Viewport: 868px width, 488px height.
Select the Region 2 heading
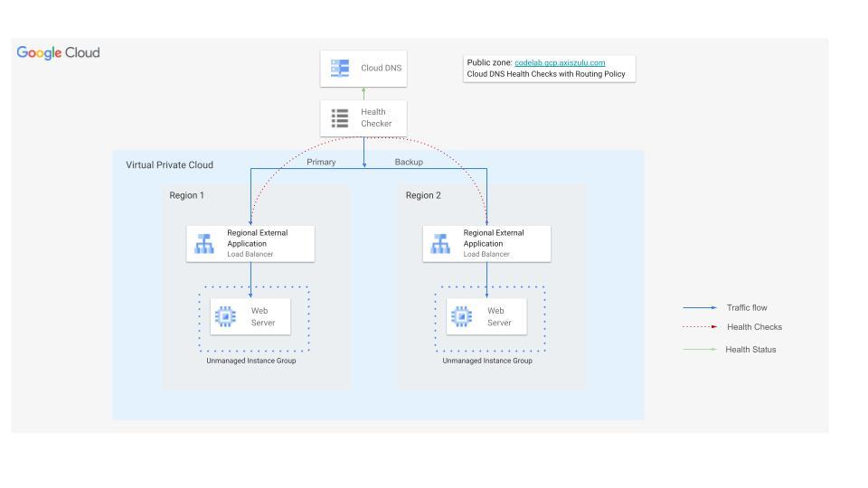(x=423, y=195)
